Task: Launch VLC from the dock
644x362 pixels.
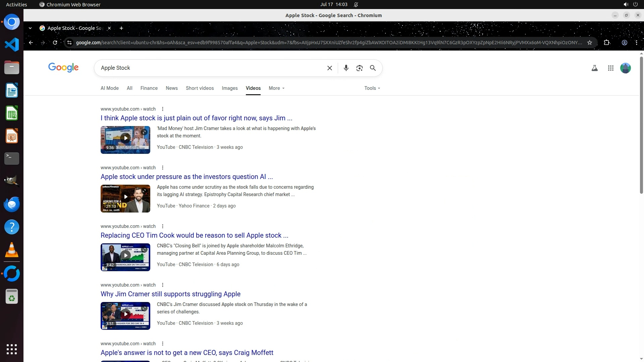Action: point(12,250)
